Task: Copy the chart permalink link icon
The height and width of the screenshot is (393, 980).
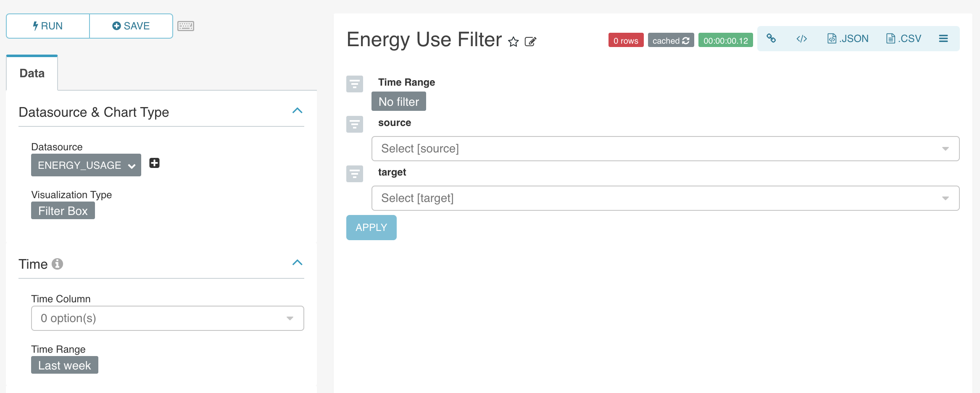Action: [771, 39]
